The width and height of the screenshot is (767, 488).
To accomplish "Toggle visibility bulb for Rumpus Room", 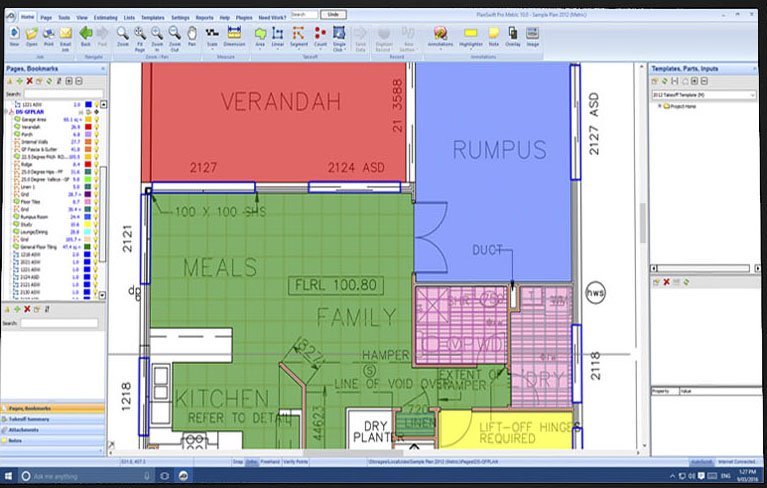I will (x=96, y=217).
